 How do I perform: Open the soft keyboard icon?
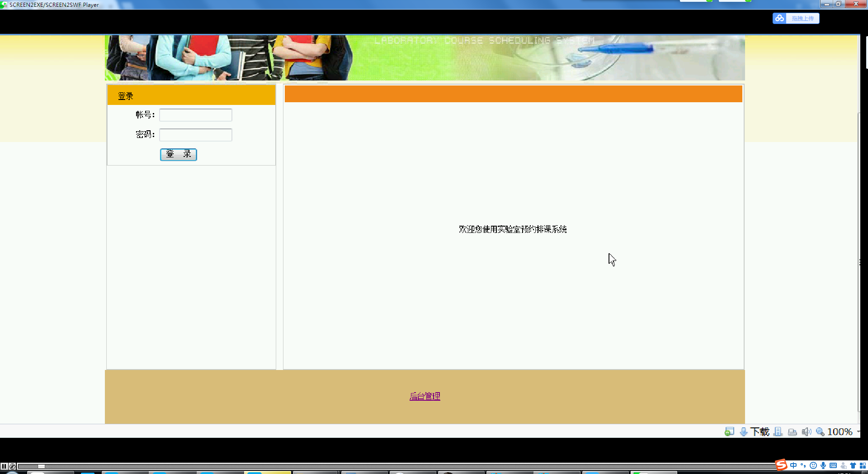(833, 465)
